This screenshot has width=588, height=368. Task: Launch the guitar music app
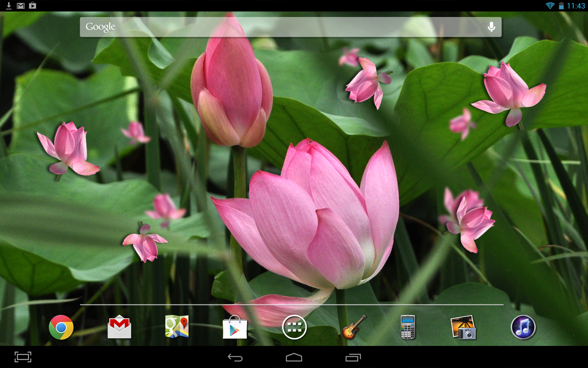pyautogui.click(x=351, y=327)
